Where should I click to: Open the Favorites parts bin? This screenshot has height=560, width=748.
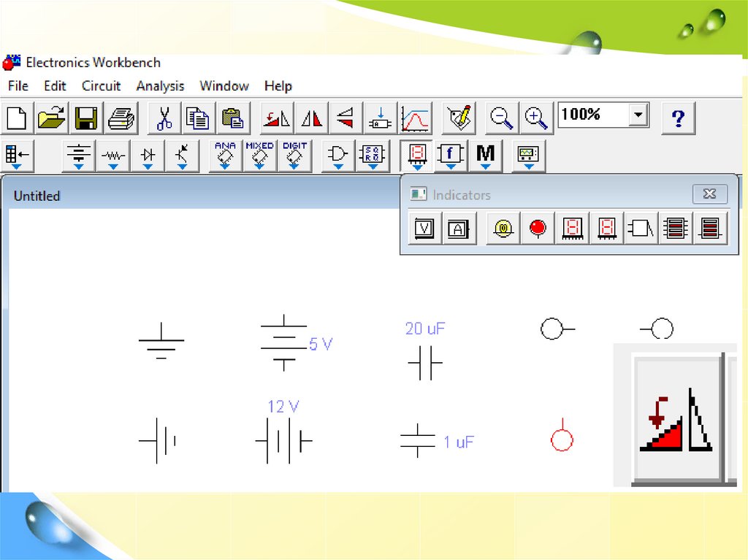coord(18,156)
